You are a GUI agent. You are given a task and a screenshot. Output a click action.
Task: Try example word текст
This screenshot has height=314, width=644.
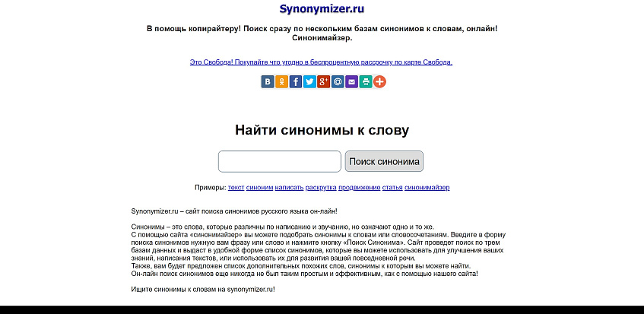[x=236, y=188]
